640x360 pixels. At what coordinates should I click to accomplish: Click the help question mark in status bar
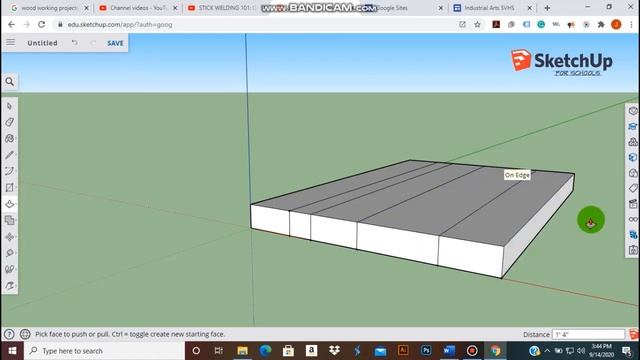click(x=9, y=334)
